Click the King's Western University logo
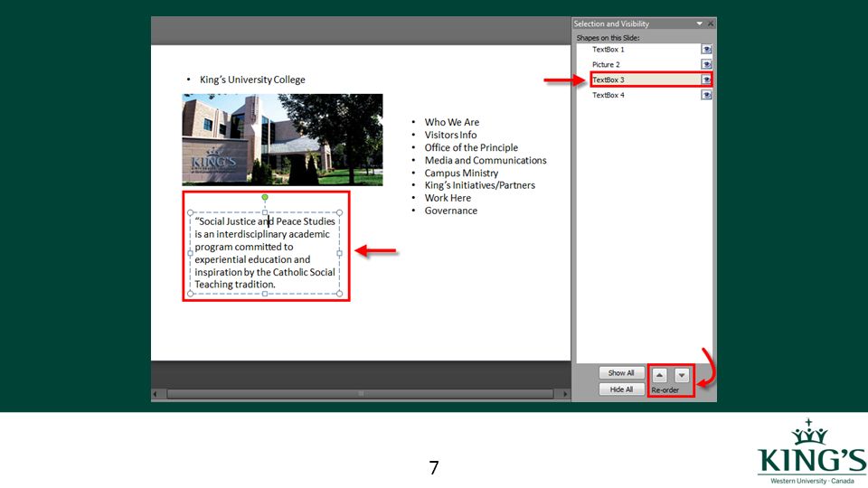This screenshot has width=868, height=488. pos(812,452)
